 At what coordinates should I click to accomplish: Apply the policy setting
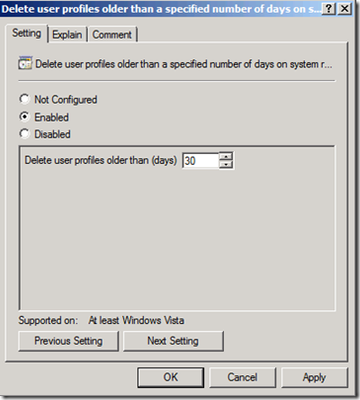(x=314, y=377)
